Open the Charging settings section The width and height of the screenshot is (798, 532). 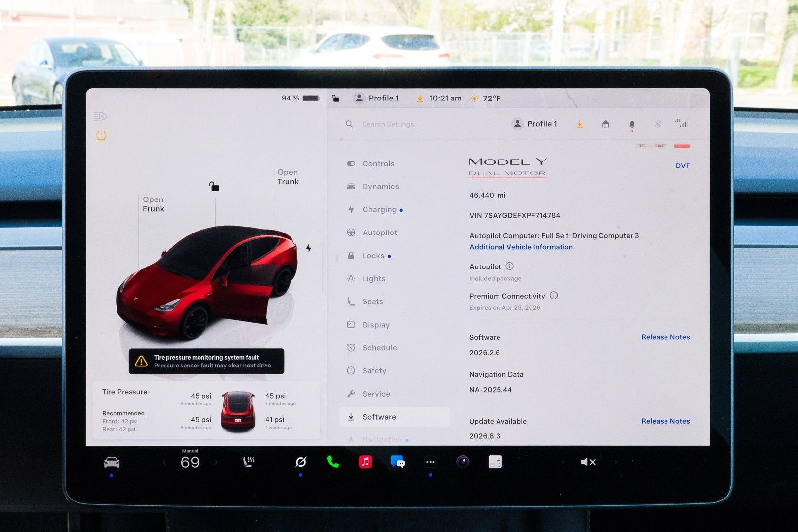pos(379,209)
